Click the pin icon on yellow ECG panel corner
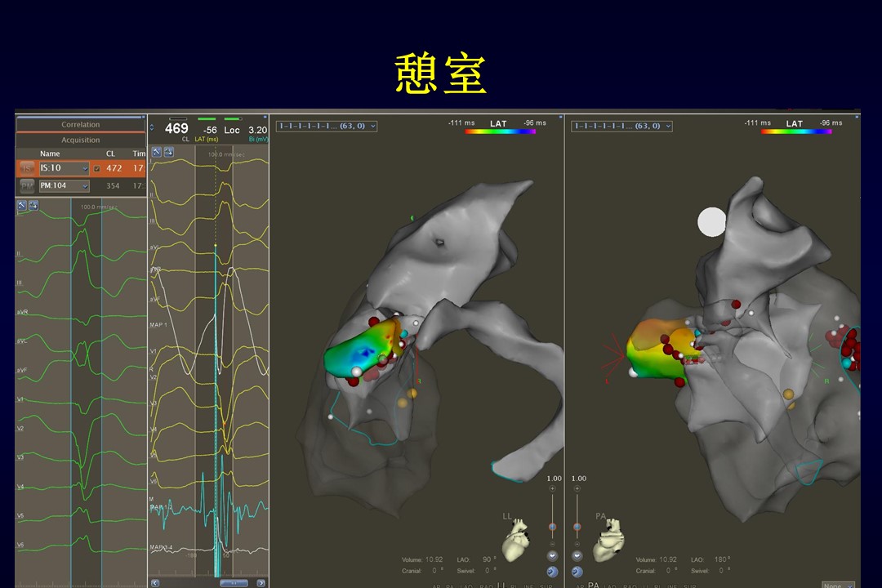882x588 pixels. pyautogui.click(x=266, y=117)
